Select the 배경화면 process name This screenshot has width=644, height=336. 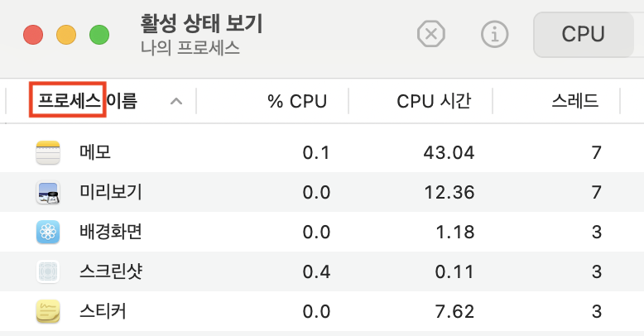pos(111,232)
